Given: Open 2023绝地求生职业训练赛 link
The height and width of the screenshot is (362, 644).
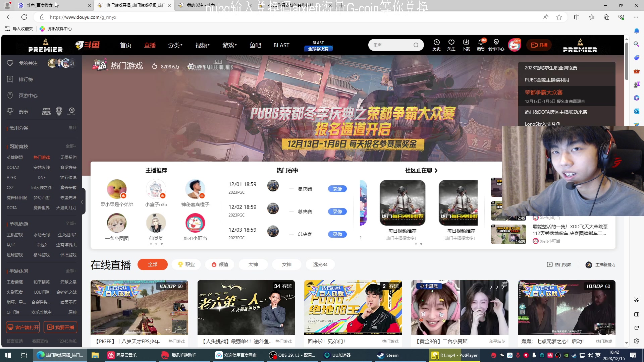Looking at the screenshot, I should [551, 68].
